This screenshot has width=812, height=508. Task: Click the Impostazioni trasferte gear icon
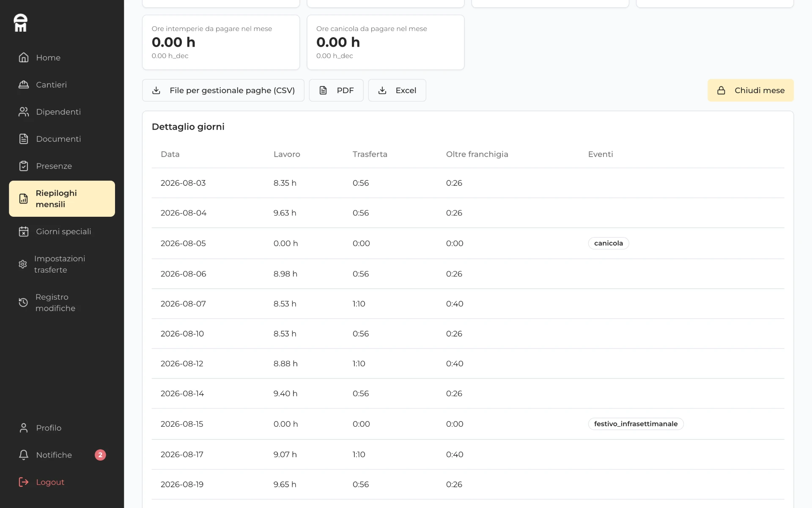[x=23, y=264]
